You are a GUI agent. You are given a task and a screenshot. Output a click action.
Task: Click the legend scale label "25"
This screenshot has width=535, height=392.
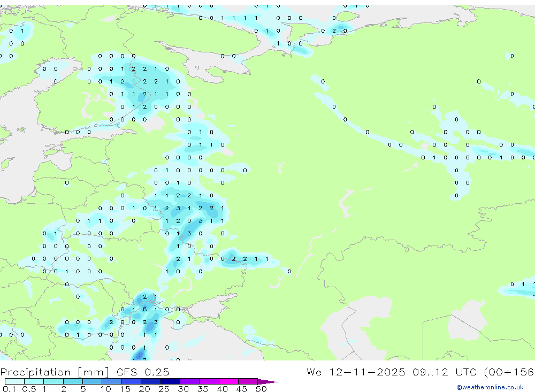click(x=164, y=389)
